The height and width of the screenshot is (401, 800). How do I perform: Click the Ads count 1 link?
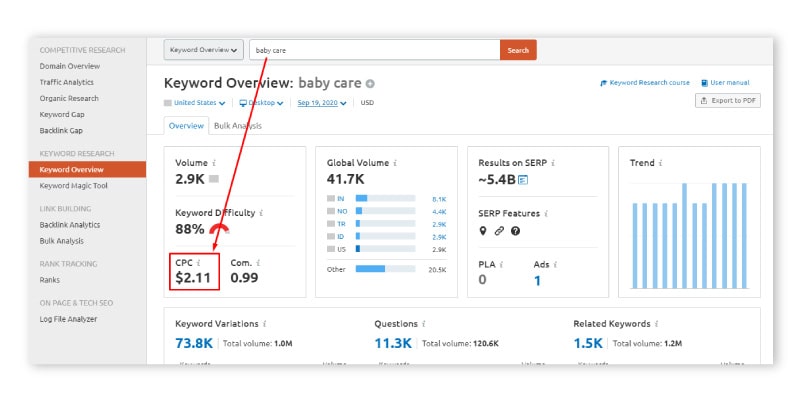pyautogui.click(x=537, y=281)
